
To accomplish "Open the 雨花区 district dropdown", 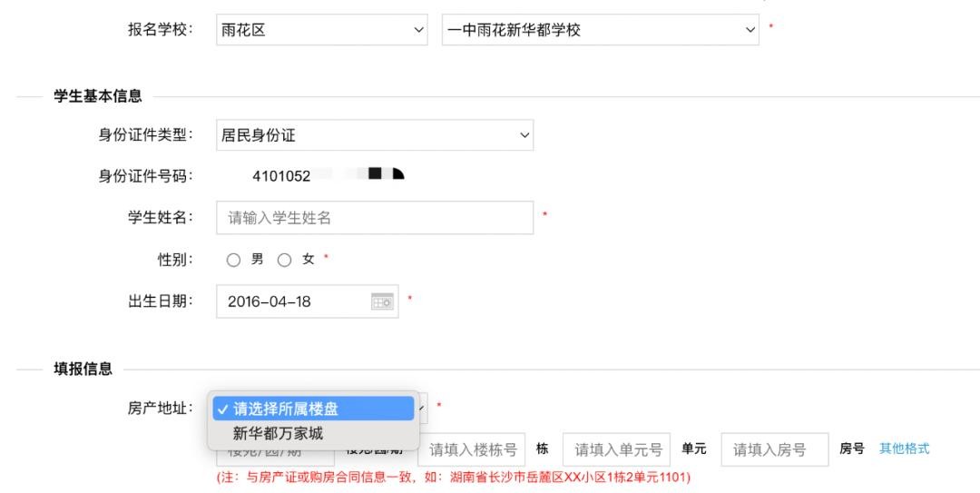I will [323, 30].
